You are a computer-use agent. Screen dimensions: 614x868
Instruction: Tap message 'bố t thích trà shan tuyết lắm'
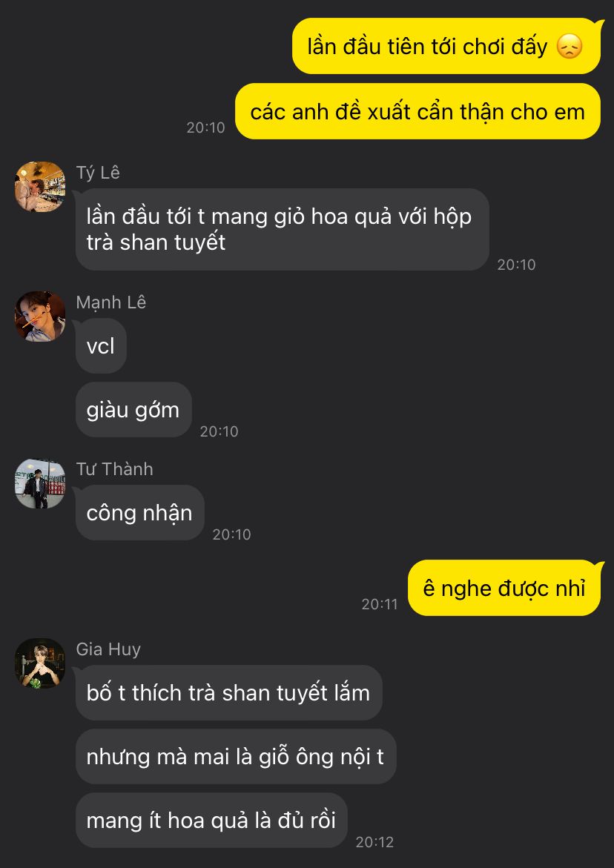pos(228,692)
